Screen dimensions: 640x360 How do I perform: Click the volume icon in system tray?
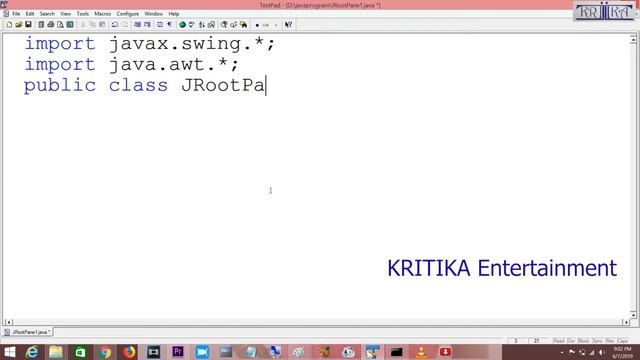tap(602, 352)
